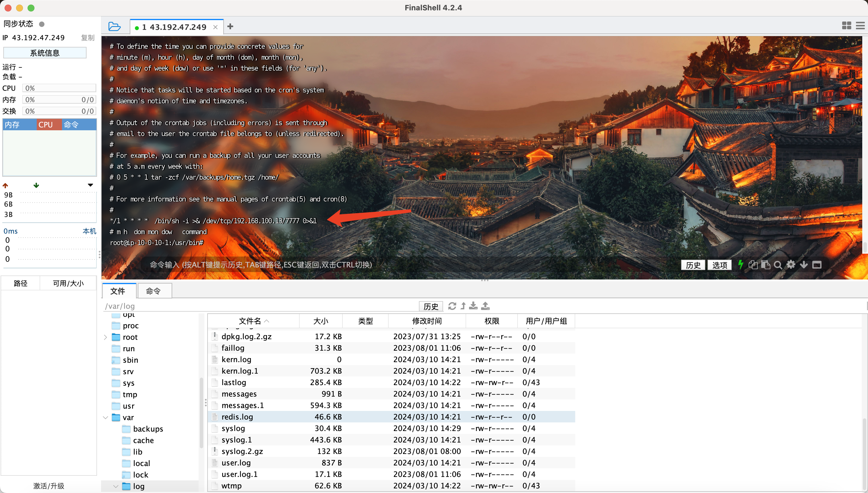The width and height of the screenshot is (868, 493).
Task: Select the syslog.2.gz file row
Action: click(x=391, y=451)
